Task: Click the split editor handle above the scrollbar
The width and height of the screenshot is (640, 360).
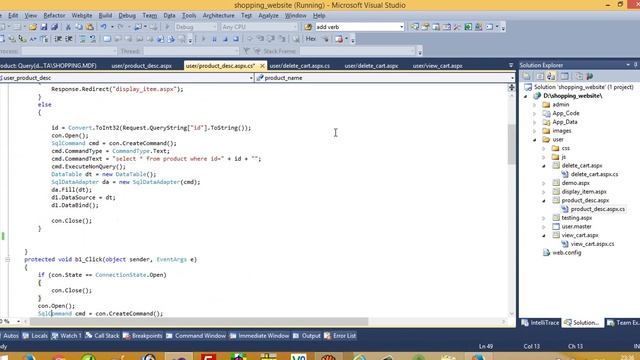Action: coord(511,87)
